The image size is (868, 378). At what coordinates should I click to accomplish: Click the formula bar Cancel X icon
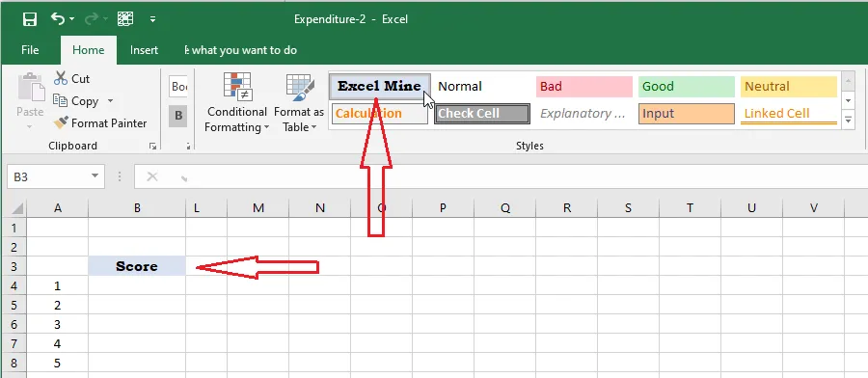[151, 177]
